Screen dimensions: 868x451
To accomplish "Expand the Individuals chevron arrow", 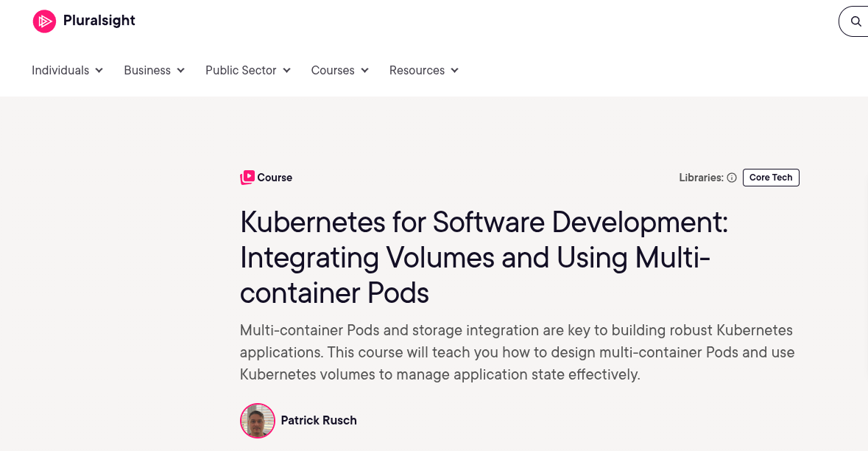I will coord(99,70).
